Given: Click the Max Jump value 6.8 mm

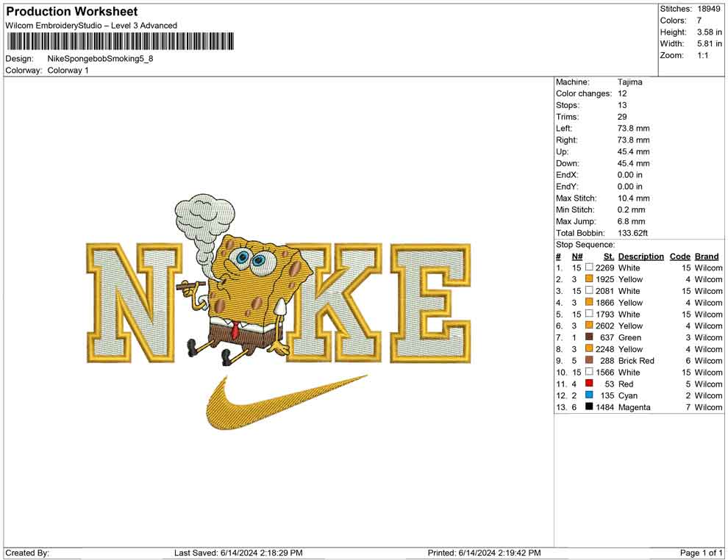Looking at the screenshot, I should [x=631, y=221].
